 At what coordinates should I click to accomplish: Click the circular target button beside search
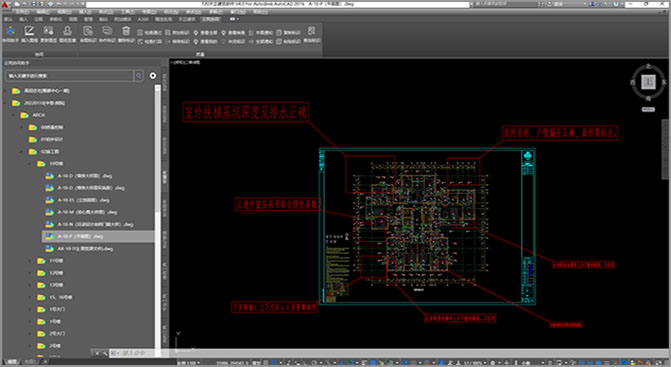point(153,76)
